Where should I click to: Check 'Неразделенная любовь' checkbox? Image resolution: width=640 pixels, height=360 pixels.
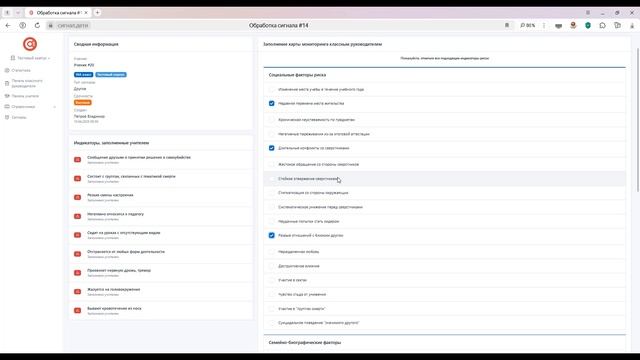pyautogui.click(x=271, y=251)
